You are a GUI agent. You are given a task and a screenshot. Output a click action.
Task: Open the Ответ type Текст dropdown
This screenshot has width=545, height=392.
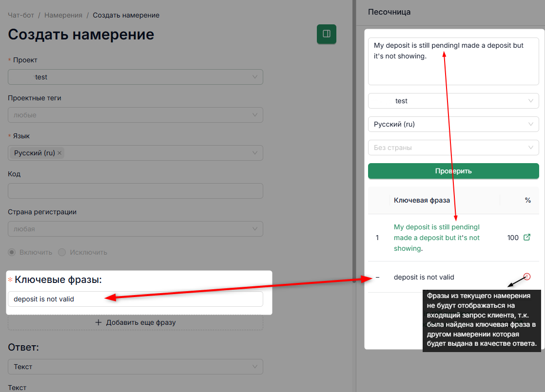pyautogui.click(x=136, y=367)
